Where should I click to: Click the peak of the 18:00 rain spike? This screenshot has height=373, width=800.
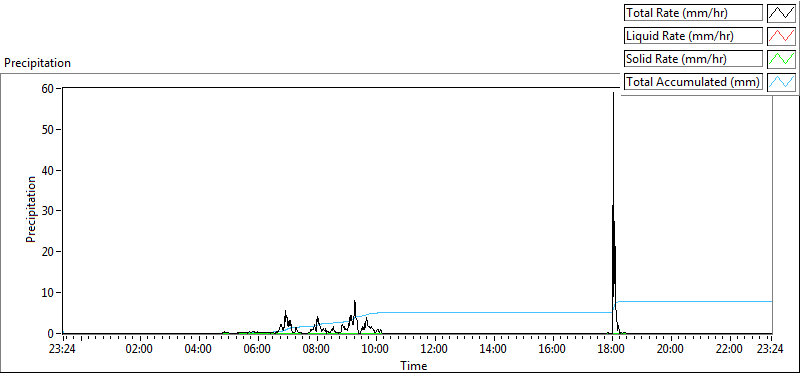[x=613, y=93]
